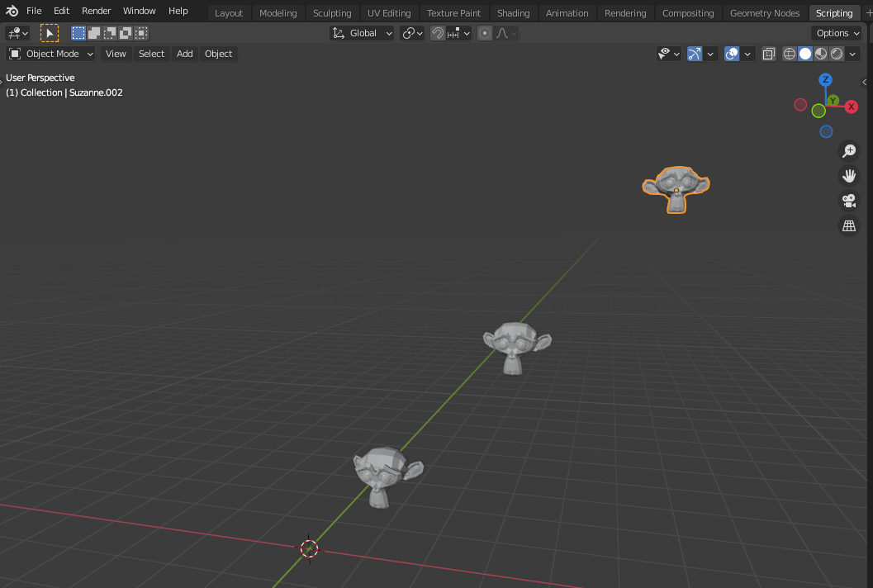Open the Options dropdown
This screenshot has height=588, width=873.
click(837, 33)
